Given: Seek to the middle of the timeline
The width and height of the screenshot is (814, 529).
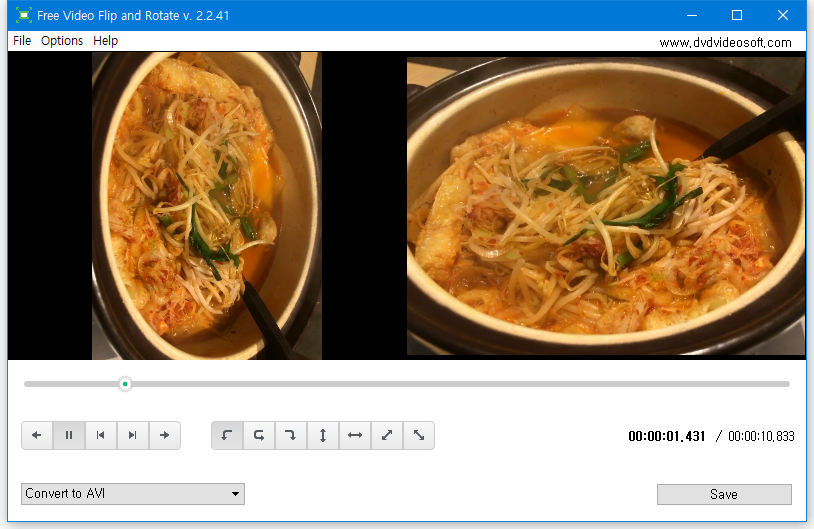Looking at the screenshot, I should pos(407,384).
